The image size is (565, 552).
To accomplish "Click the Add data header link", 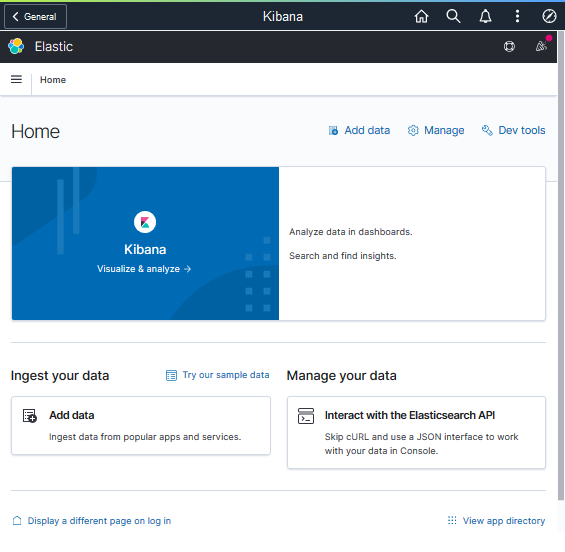I will pyautogui.click(x=367, y=130).
